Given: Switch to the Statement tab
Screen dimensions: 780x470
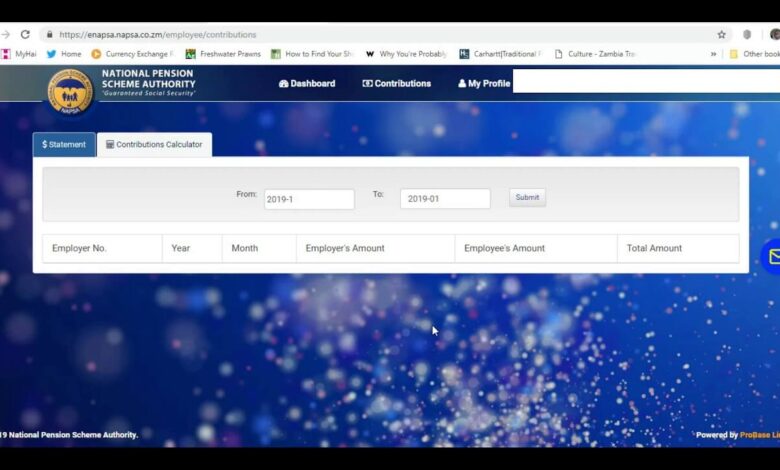Looking at the screenshot, I should 64,145.
